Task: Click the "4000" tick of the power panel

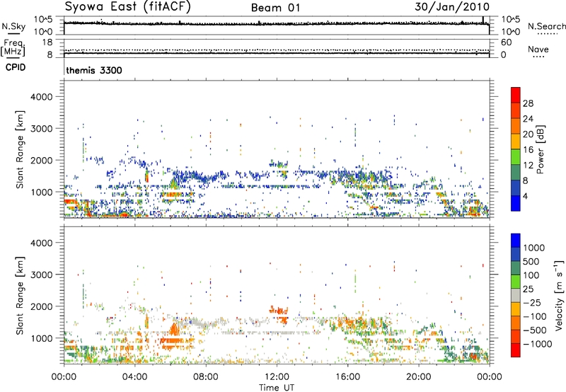Action: [41, 97]
